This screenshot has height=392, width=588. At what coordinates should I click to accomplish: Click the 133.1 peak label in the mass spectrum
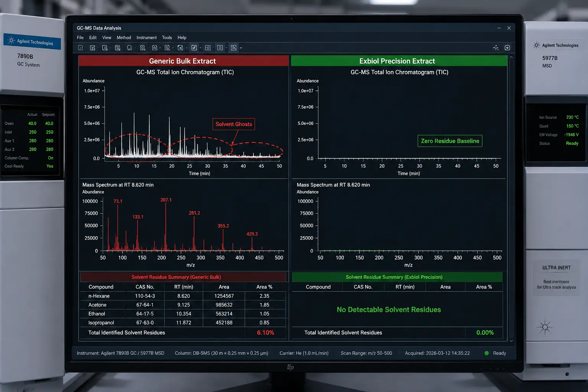pyautogui.click(x=138, y=217)
